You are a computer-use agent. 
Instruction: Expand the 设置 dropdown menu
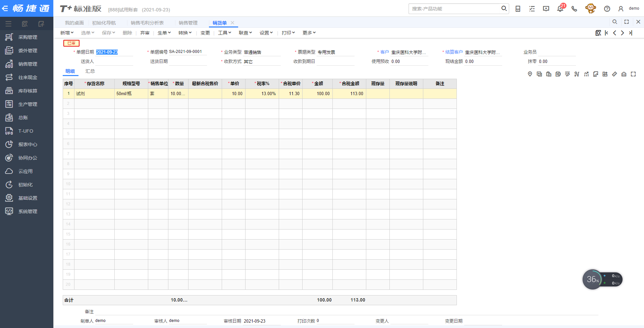tap(266, 33)
